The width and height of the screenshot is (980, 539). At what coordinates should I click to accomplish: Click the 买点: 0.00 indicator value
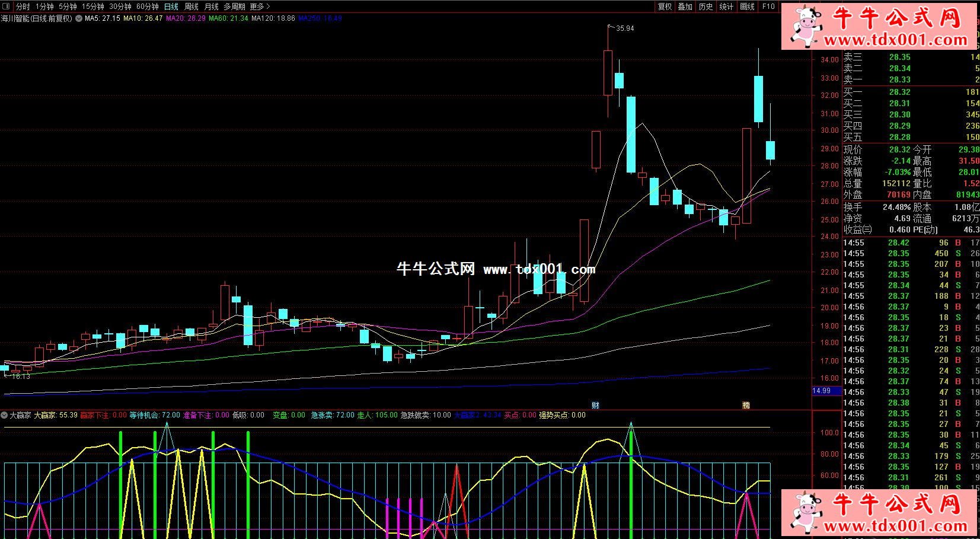click(521, 415)
